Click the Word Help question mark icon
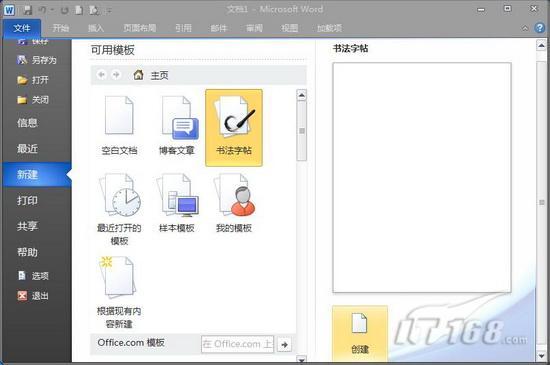This screenshot has width=550, height=365. coord(540,28)
